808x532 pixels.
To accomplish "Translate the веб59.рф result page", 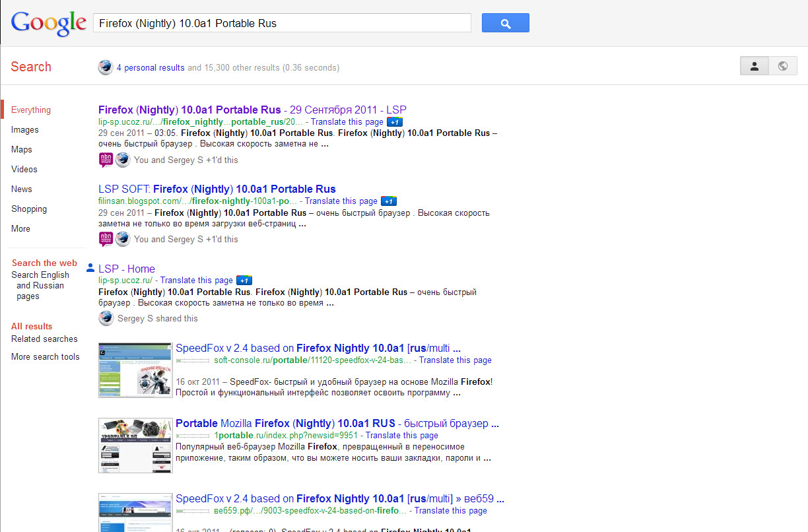I will point(451,511).
